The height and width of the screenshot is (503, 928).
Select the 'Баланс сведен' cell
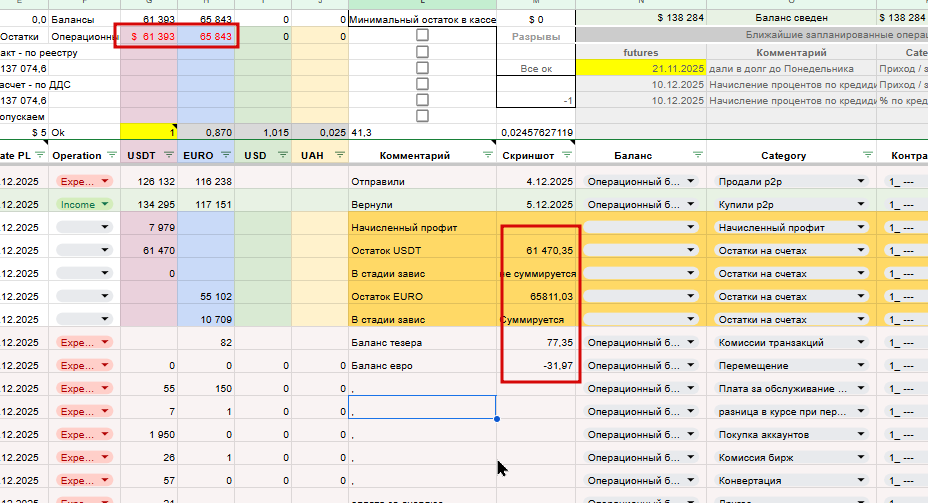click(x=791, y=18)
